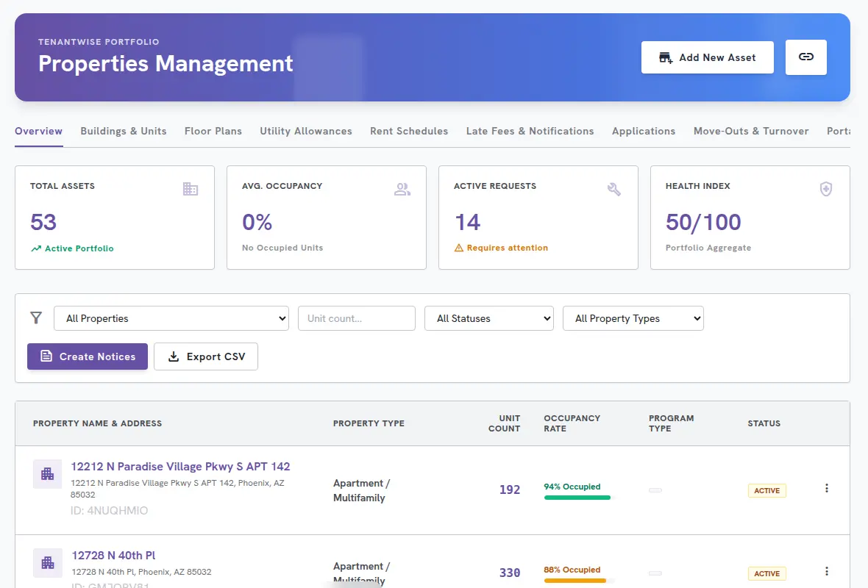The width and height of the screenshot is (868, 588).
Task: Click the Unit Count column header
Action: pos(505,423)
